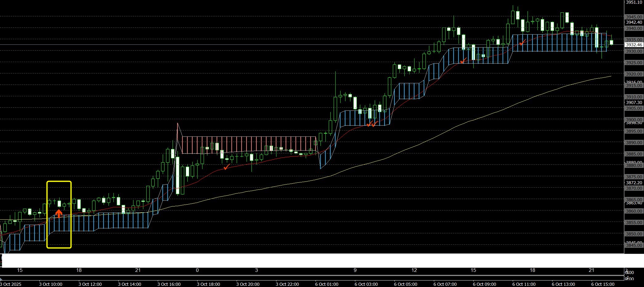Click the 3 Oct 2025 date label
This screenshot has width=644, height=287.
coord(11,284)
